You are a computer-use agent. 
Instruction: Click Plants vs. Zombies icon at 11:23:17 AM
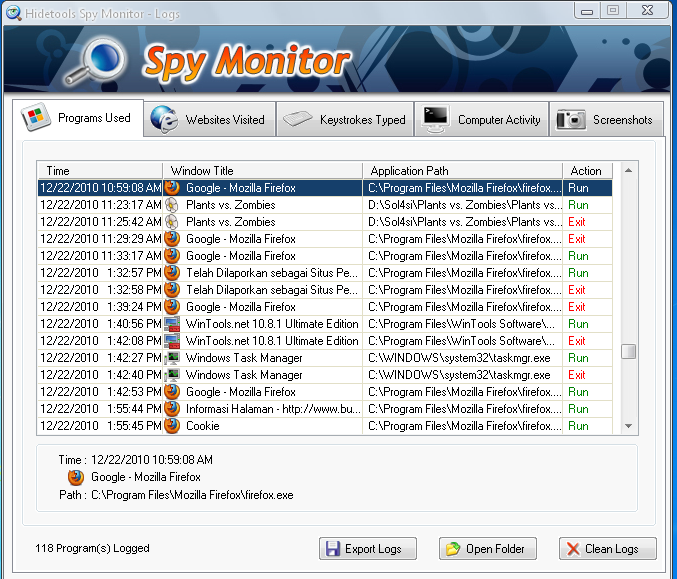point(172,205)
